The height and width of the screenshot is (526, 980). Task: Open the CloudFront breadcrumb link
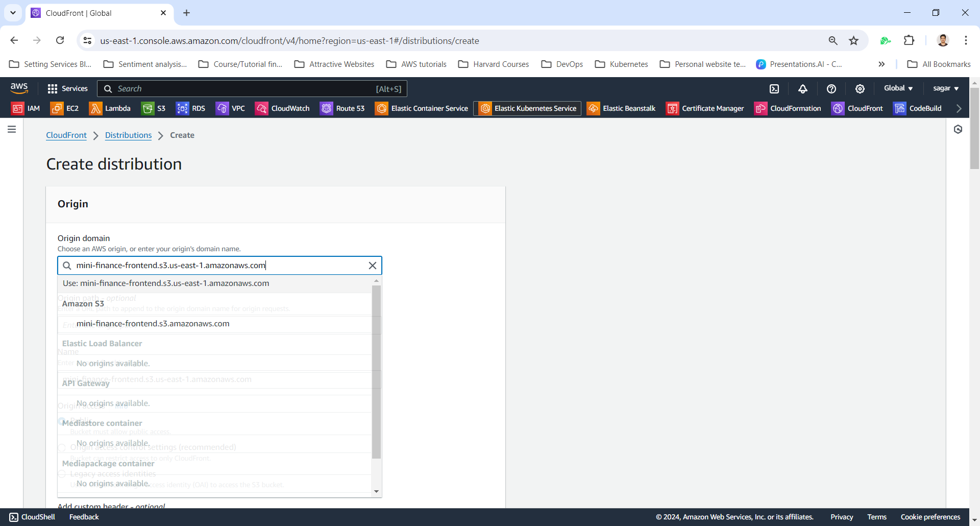[x=66, y=135]
